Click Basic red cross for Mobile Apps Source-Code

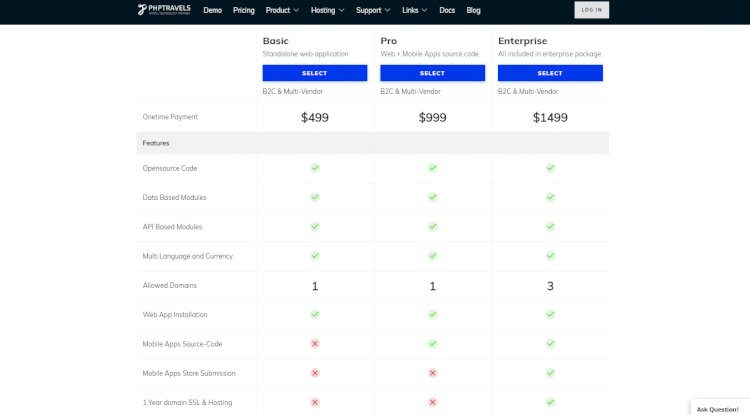point(315,344)
